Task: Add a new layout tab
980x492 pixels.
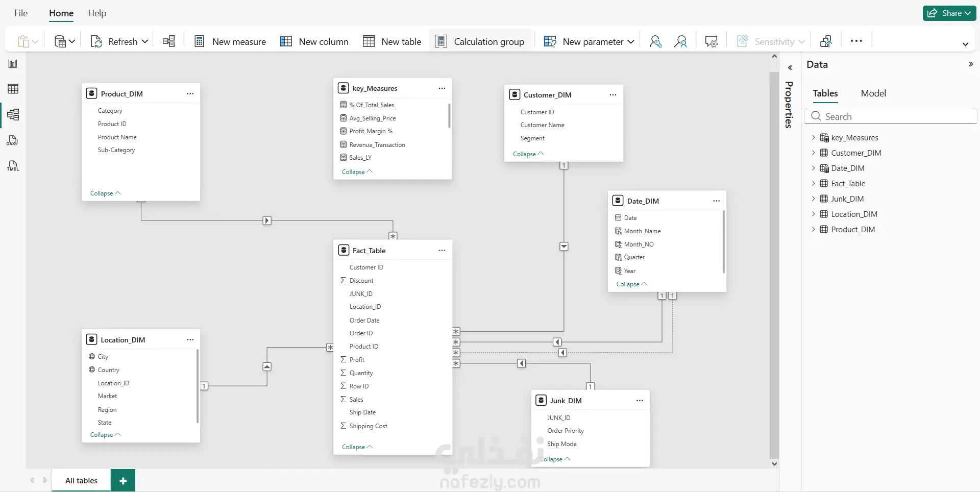Action: pyautogui.click(x=123, y=480)
